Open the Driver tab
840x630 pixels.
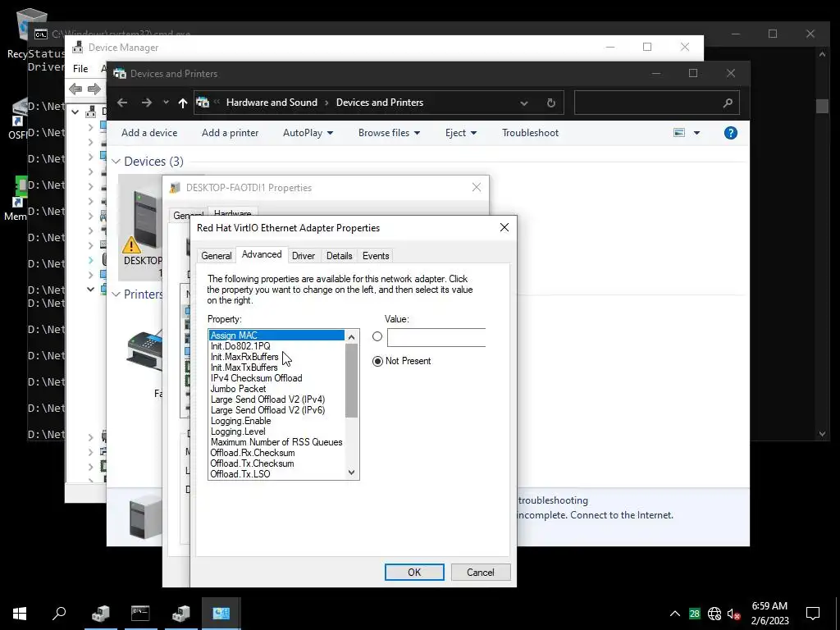click(304, 256)
